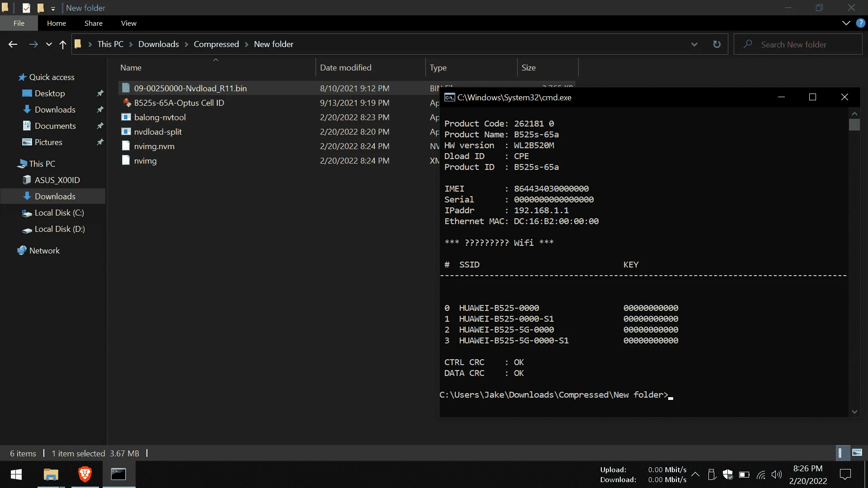
Task: Open ASUS_X00ID device in navigation pane
Action: (x=57, y=180)
